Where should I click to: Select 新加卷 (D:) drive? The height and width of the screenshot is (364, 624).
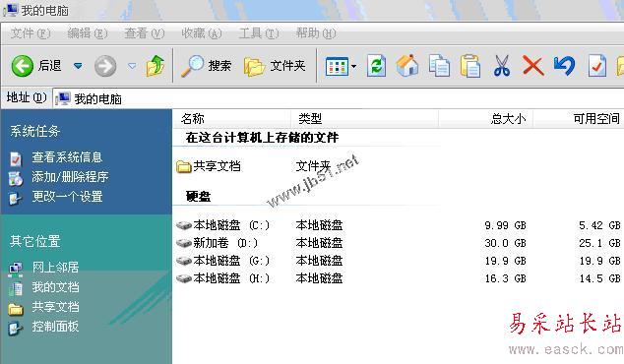pos(218,243)
